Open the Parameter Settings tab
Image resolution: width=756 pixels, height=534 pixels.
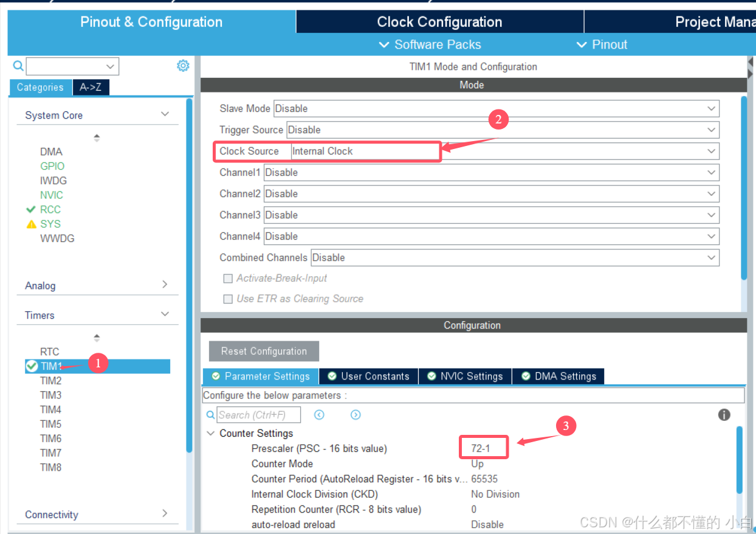(260, 376)
